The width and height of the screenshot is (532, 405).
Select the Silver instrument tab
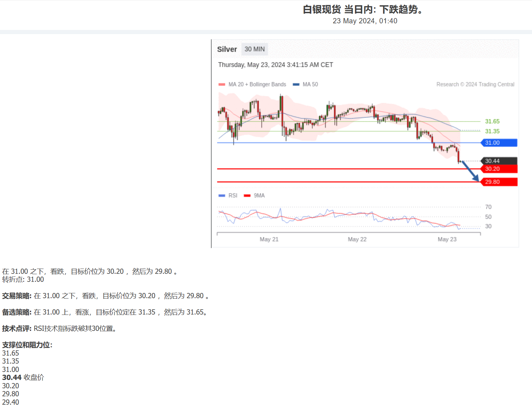click(227, 49)
